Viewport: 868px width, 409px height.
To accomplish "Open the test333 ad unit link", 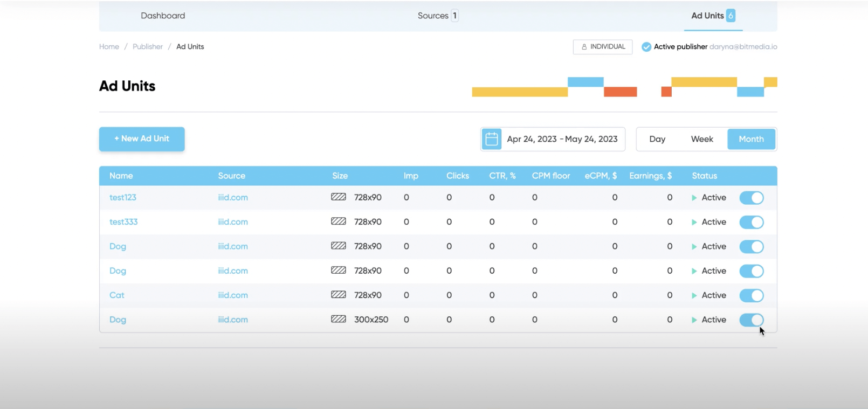I will (123, 222).
